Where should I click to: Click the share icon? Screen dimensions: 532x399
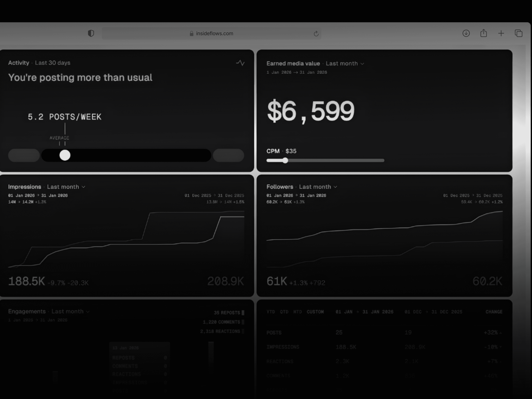click(x=483, y=33)
